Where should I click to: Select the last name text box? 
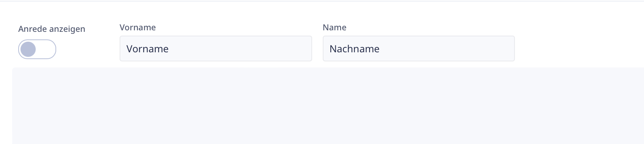click(418, 49)
